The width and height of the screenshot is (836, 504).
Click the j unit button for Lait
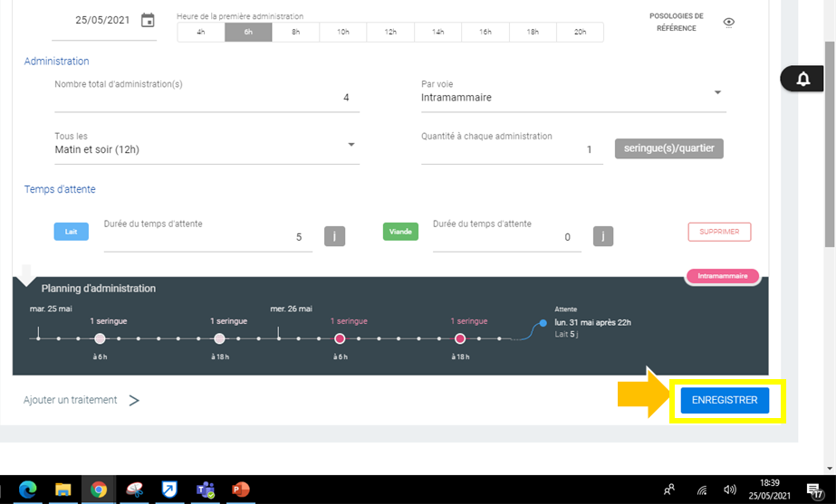click(x=335, y=236)
